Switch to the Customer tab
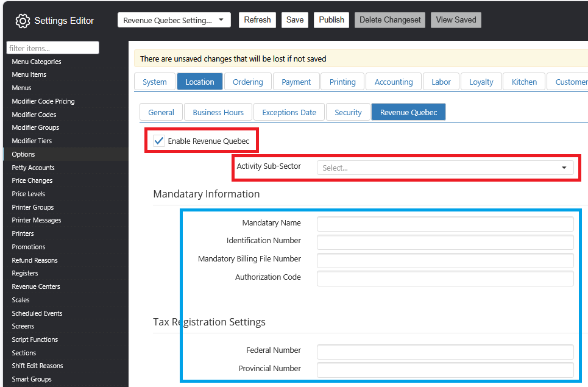Image resolution: width=588 pixels, height=387 pixels. point(567,82)
